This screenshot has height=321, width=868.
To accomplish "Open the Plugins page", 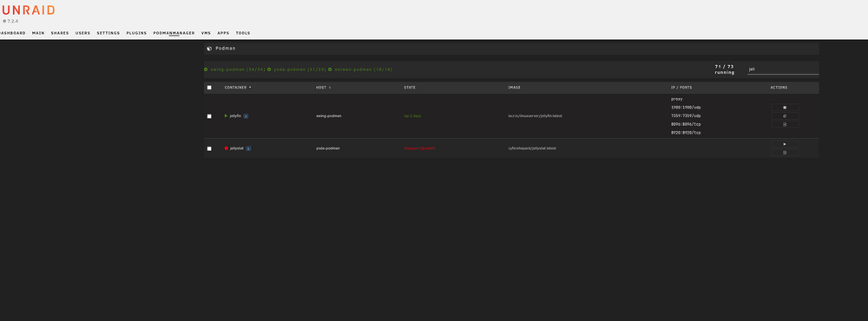I will click(x=137, y=33).
